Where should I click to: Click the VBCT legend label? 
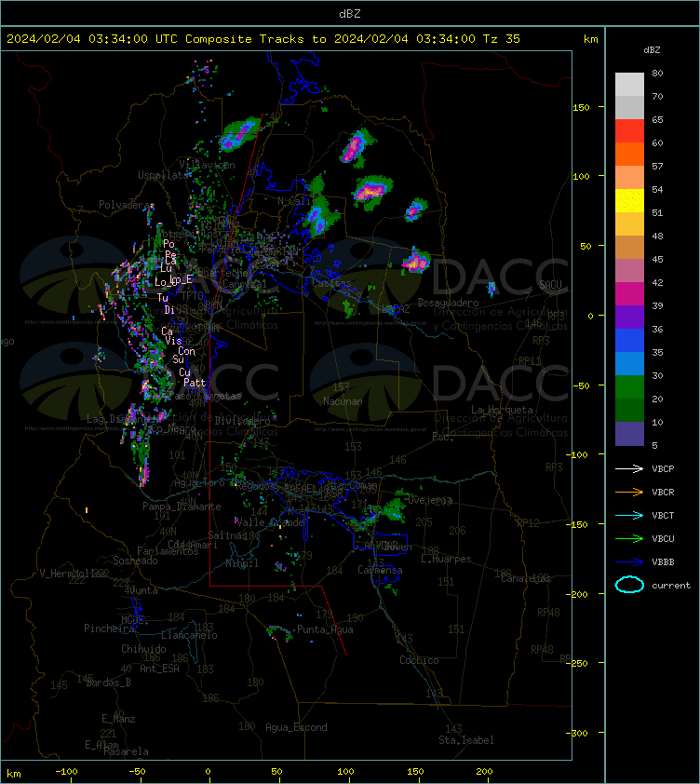tap(663, 515)
